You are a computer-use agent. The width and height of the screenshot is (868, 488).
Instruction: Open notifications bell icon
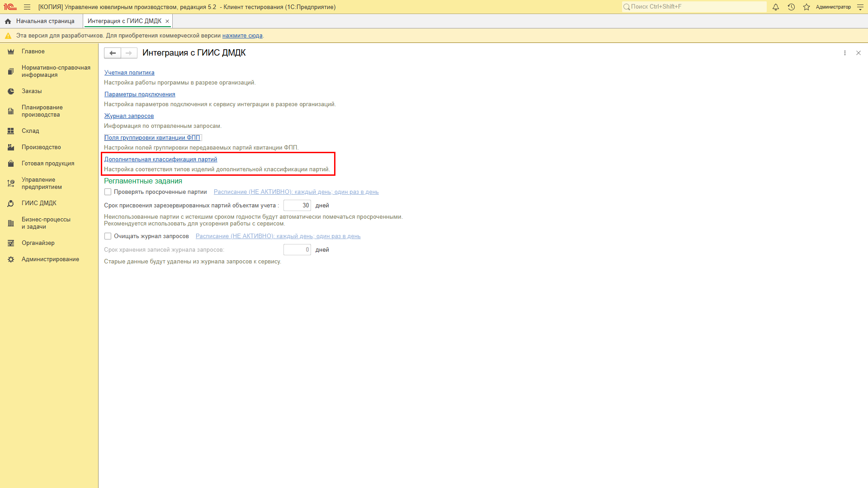coord(776,7)
